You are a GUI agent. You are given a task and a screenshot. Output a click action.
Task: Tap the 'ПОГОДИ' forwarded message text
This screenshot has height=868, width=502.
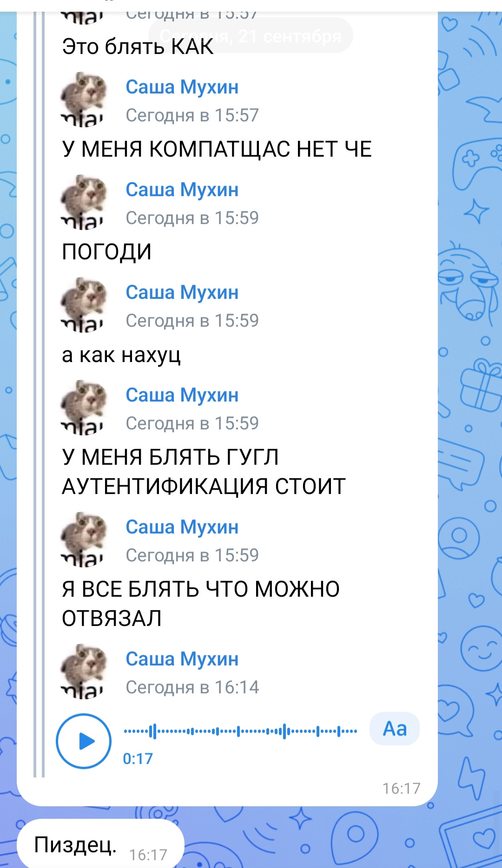(107, 252)
